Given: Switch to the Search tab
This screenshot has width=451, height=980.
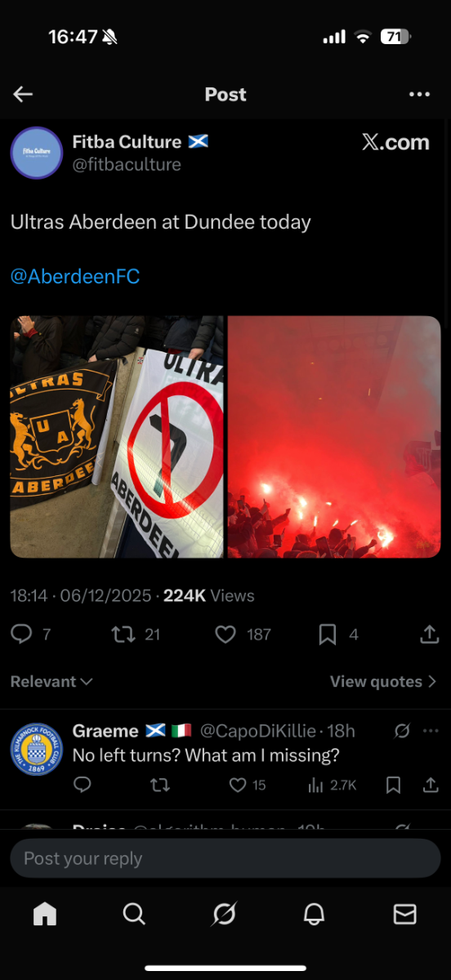Looking at the screenshot, I should [x=135, y=915].
